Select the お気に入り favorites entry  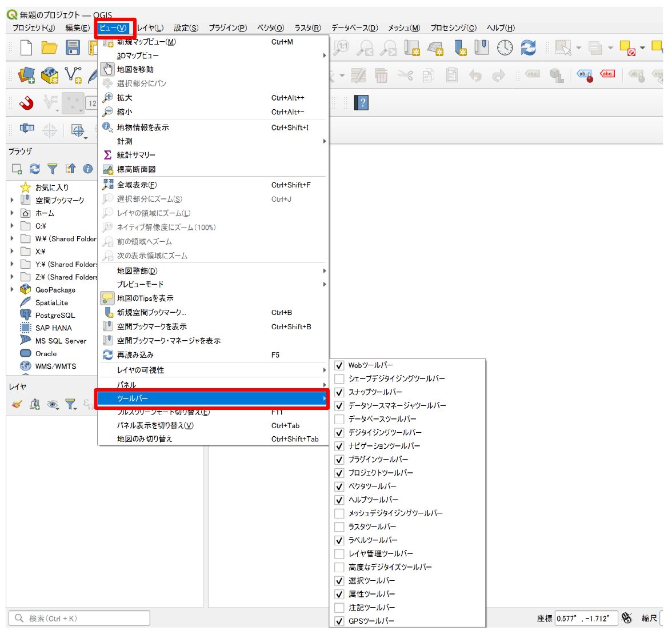click(52, 188)
